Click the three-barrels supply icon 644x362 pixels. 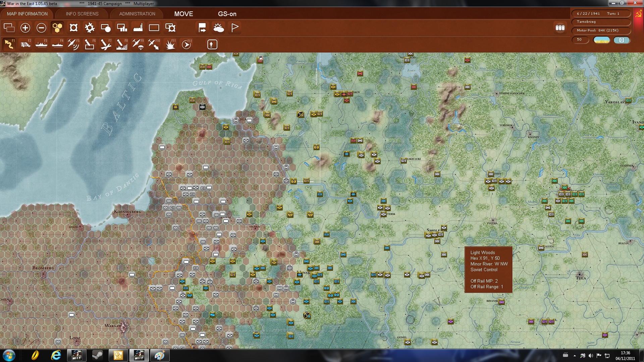[560, 28]
